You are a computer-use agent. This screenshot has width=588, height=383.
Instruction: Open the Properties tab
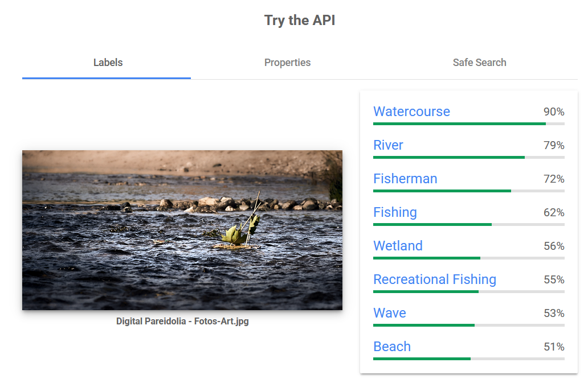[x=287, y=63]
